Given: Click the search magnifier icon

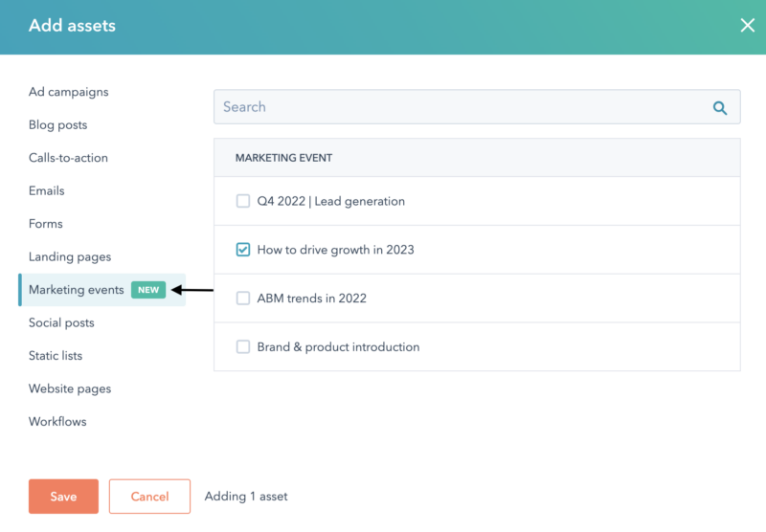Looking at the screenshot, I should pos(720,108).
